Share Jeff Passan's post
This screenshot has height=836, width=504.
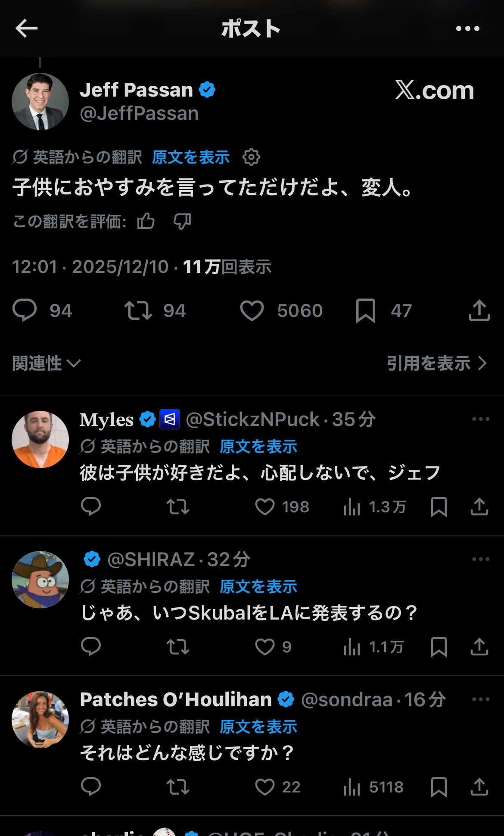(x=479, y=310)
